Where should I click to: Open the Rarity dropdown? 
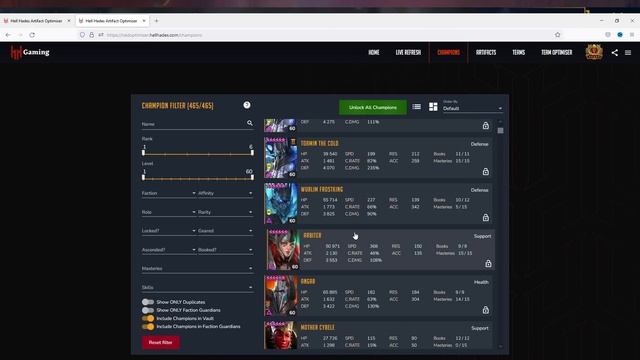[x=225, y=212]
